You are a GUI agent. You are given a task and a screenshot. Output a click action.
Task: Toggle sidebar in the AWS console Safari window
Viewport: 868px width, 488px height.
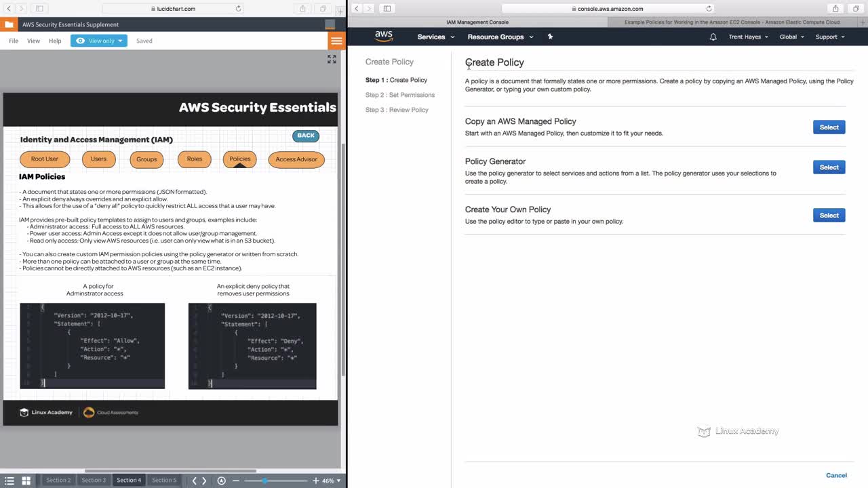point(387,9)
